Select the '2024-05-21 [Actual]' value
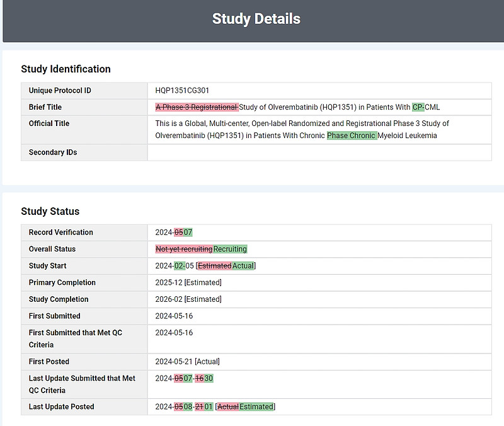The image size is (504, 426). click(x=187, y=362)
